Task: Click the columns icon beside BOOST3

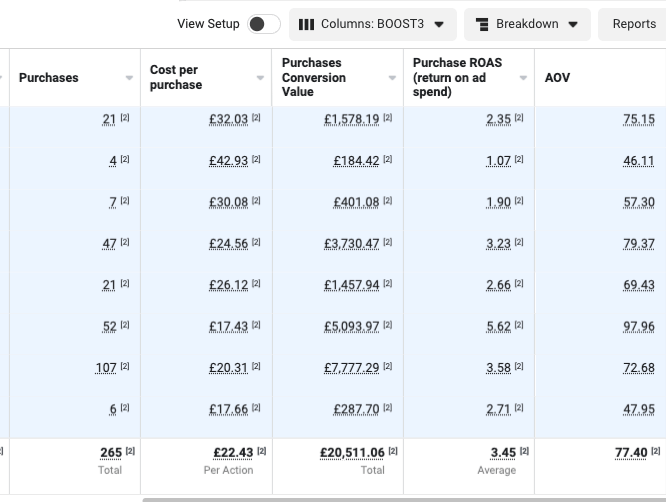Action: [306, 24]
